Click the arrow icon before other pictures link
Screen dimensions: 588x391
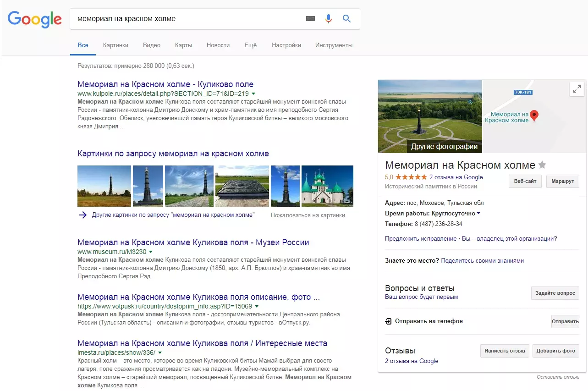pos(82,215)
